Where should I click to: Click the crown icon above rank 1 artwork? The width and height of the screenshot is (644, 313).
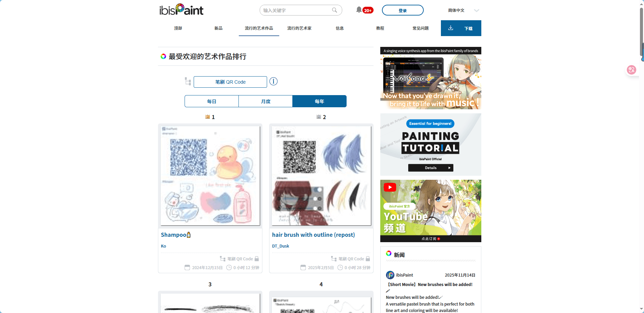208,117
